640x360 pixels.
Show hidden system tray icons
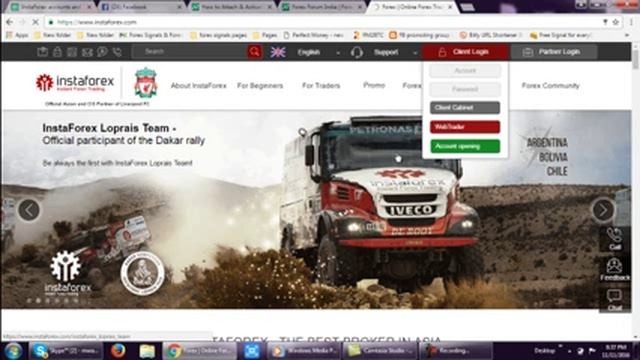tap(569, 351)
